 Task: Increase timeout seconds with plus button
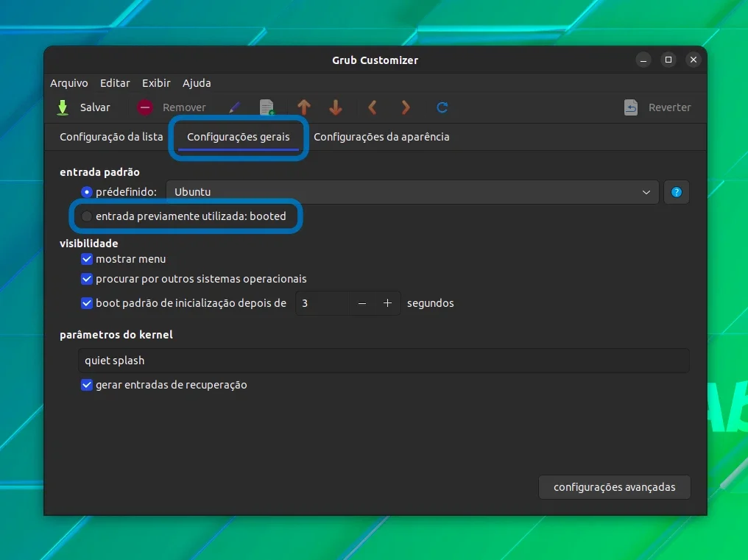(x=387, y=303)
